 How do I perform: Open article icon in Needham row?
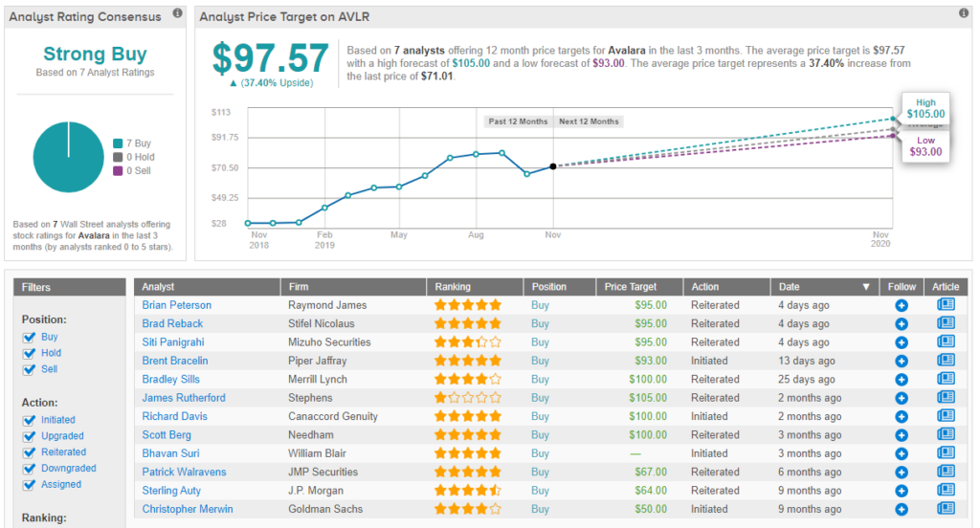pos(946,433)
